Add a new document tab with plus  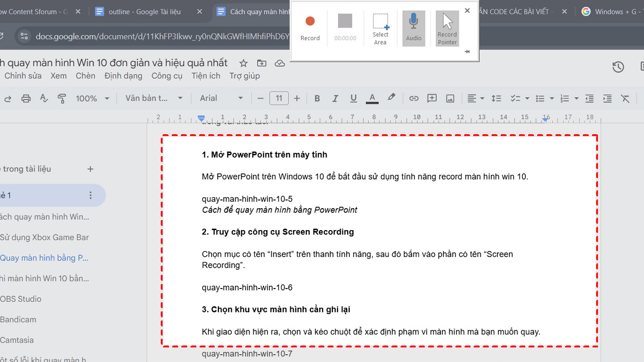coord(90,169)
